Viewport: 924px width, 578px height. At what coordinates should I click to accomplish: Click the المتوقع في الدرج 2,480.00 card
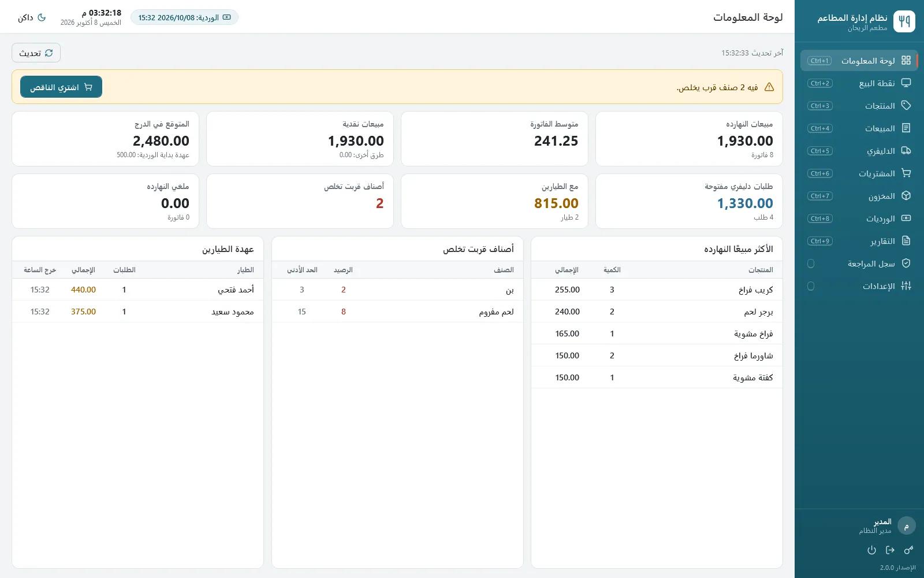105,139
